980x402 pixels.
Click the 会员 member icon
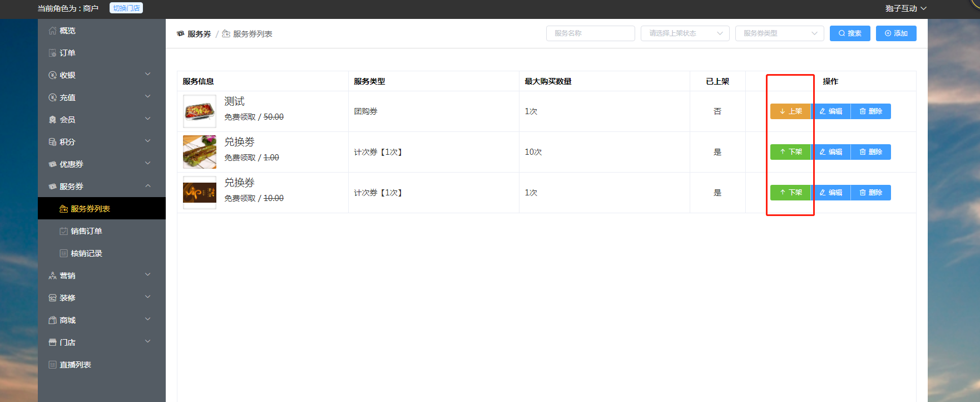click(x=52, y=120)
